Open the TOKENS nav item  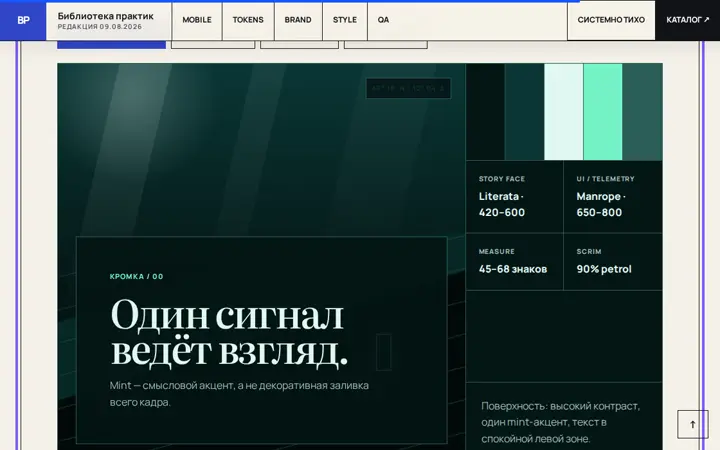[248, 20]
